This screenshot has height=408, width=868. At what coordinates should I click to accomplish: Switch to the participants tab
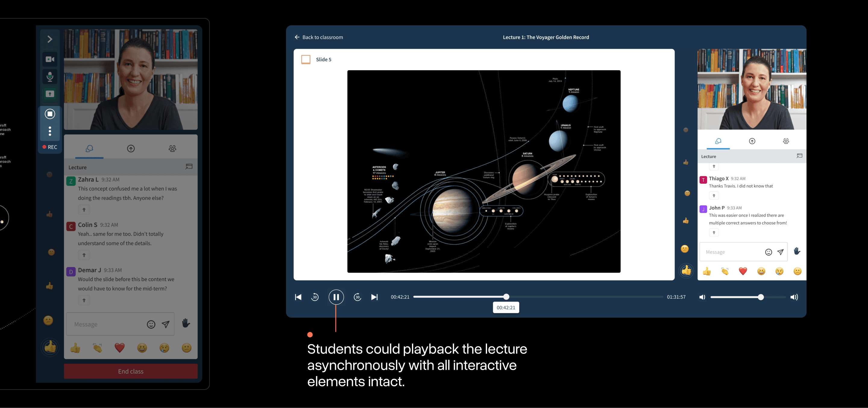[x=172, y=148]
